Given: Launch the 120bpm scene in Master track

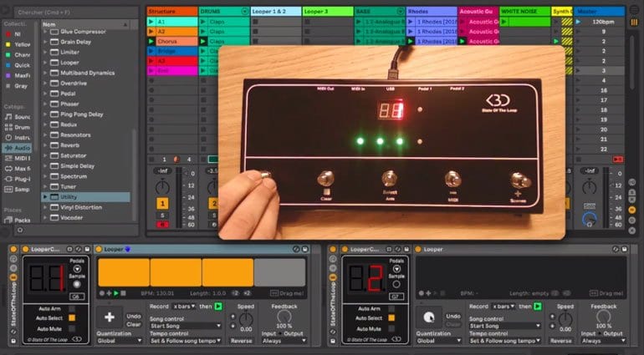Looking at the screenshot, I should 578,22.
